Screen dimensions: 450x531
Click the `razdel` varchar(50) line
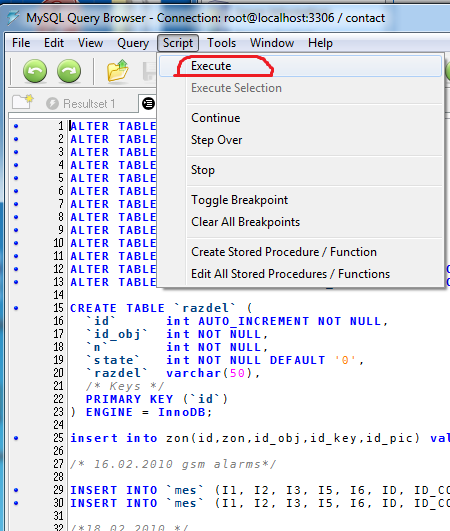(173, 373)
